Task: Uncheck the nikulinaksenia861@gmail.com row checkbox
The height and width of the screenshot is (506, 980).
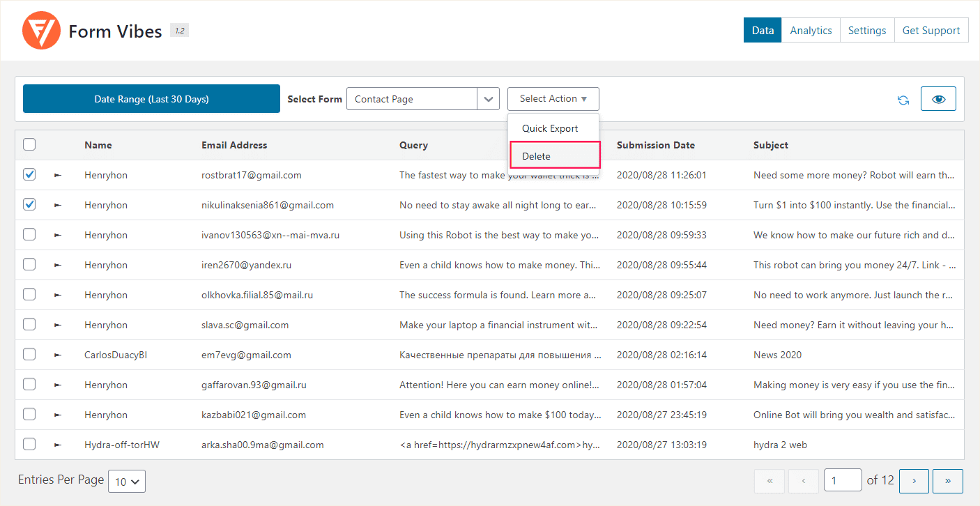Action: click(29, 205)
